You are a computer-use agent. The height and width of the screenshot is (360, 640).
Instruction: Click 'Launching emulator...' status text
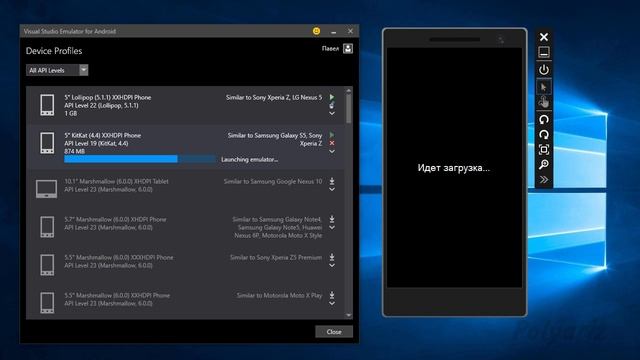click(x=249, y=160)
